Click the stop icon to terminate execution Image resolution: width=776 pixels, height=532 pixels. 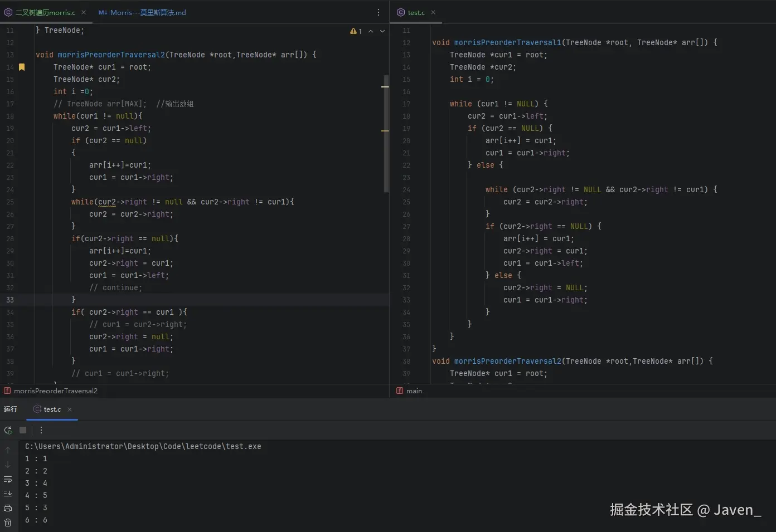[22, 430]
